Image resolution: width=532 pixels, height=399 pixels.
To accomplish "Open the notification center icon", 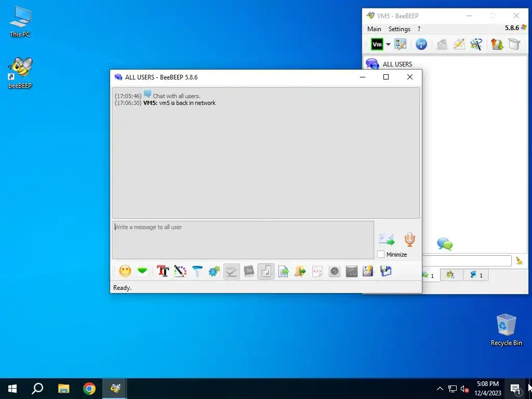I will [x=515, y=389].
